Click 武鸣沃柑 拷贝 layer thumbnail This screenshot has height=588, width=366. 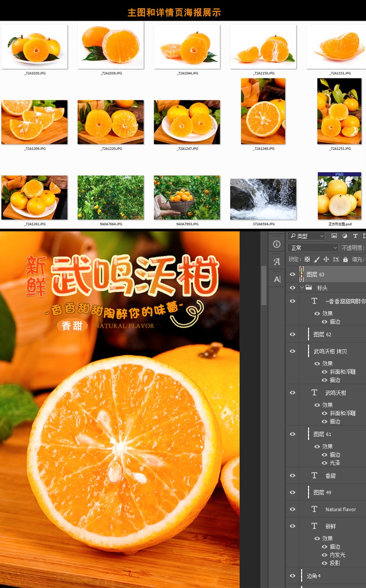[309, 351]
